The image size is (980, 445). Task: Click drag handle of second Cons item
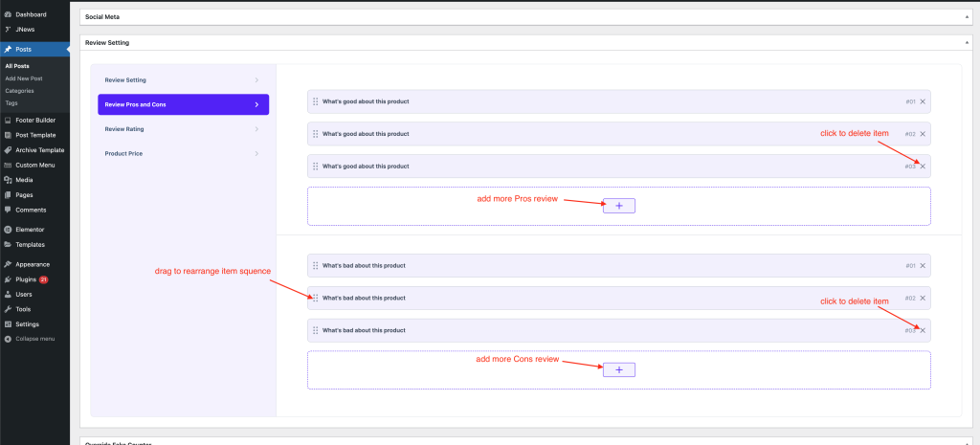(315, 299)
